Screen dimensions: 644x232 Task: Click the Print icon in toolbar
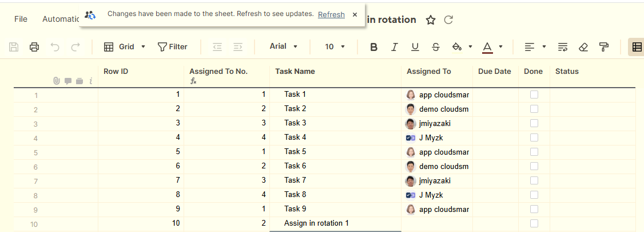[x=34, y=47]
